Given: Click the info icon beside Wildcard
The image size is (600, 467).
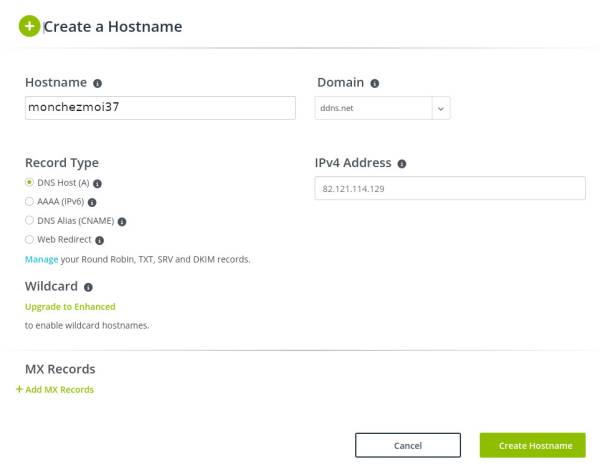Looking at the screenshot, I should (88, 287).
